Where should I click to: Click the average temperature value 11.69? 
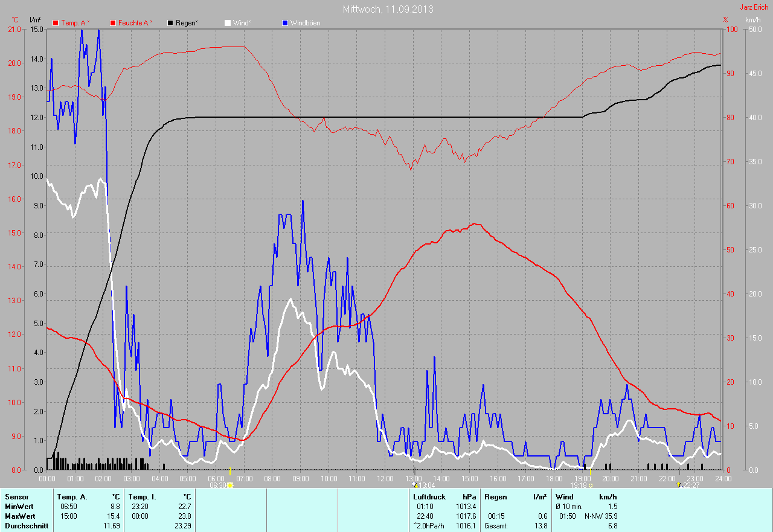tap(112, 526)
